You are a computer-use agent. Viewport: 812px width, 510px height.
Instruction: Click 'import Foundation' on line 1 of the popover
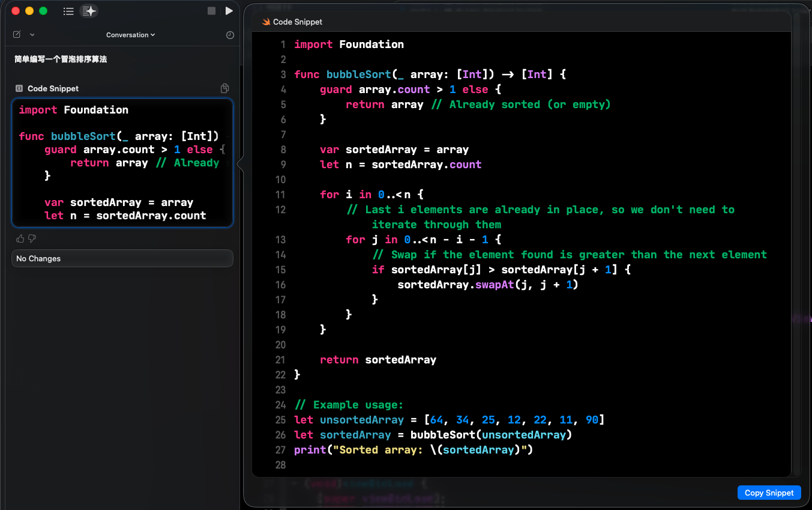click(349, 44)
